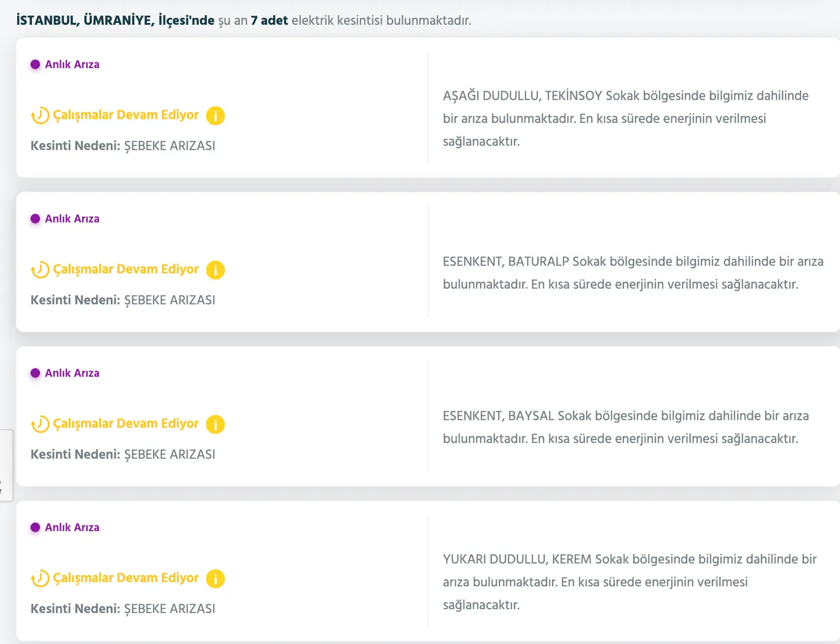Click the clock icon in the TEKİNSOY outage card
This screenshot has height=644, width=840.
click(40, 116)
